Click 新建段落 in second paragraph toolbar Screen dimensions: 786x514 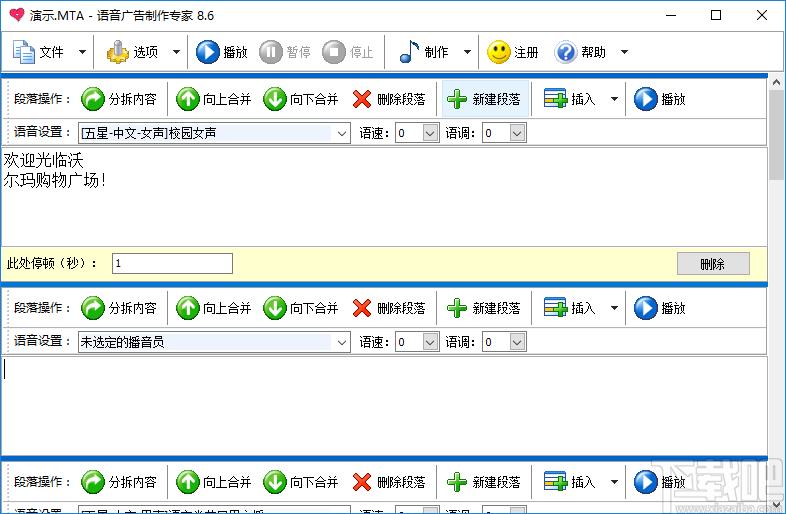[x=484, y=308]
